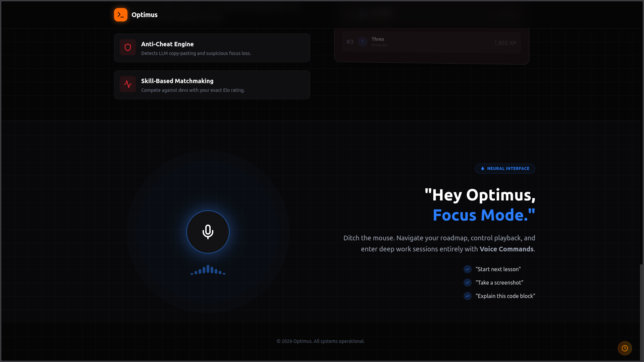Click the Threx avatar circle icon
This screenshot has height=362, width=644.
click(x=363, y=42)
